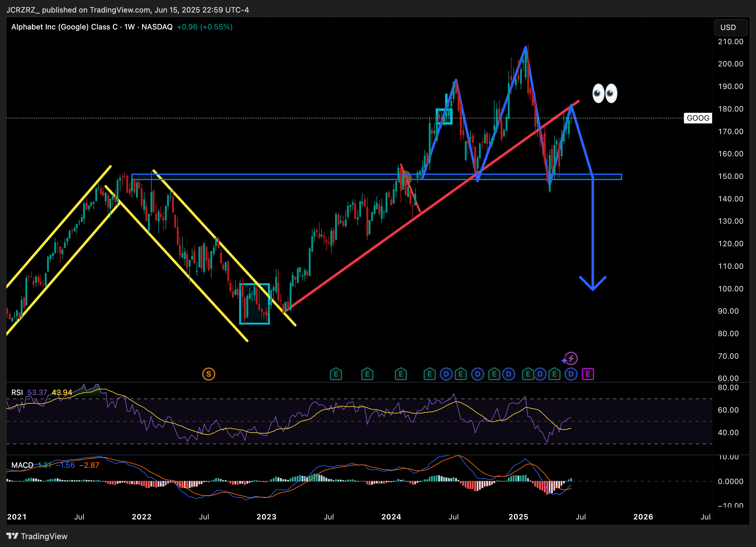Click MACD histogram value 1.31

tap(44, 465)
